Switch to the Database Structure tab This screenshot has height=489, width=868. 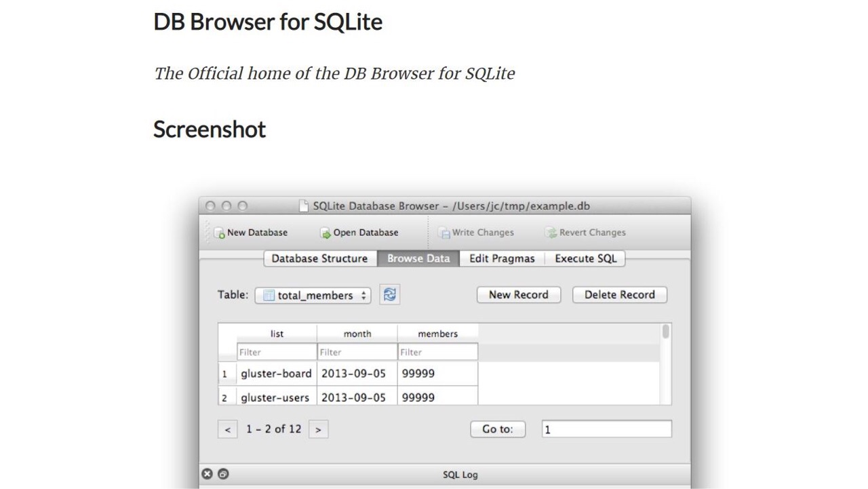point(319,258)
